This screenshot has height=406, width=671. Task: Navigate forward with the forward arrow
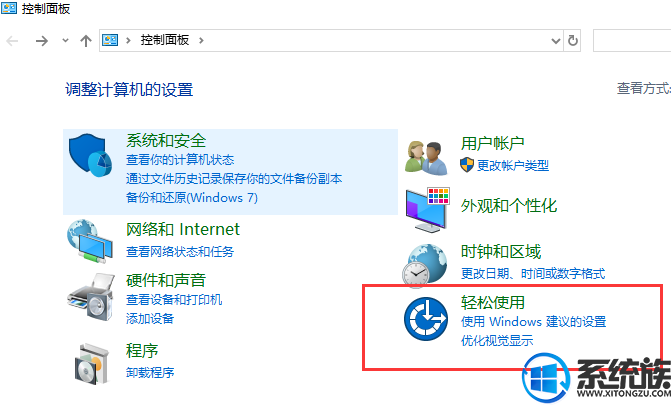42,41
